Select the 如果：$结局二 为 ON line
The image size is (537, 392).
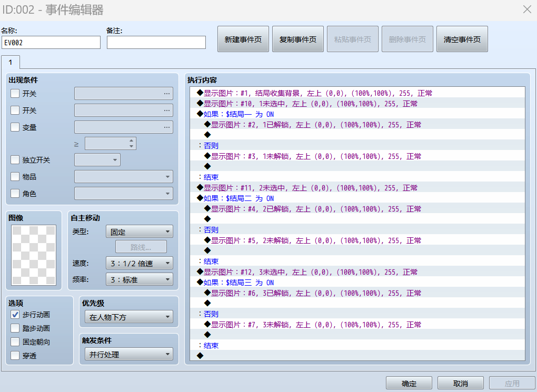pos(357,198)
